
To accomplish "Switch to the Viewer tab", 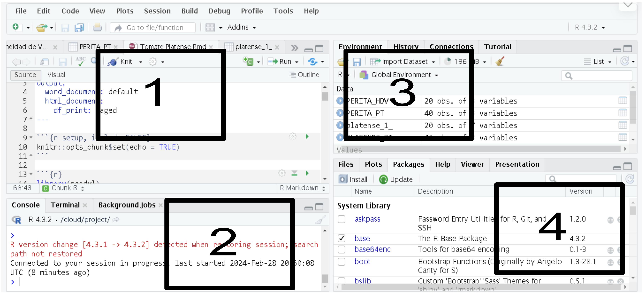I will 472,164.
